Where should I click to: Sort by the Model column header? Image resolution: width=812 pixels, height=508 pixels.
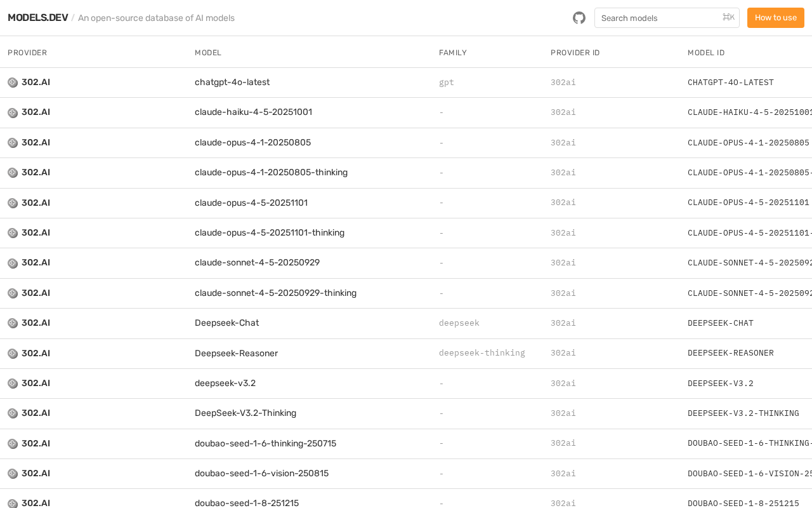[208, 53]
